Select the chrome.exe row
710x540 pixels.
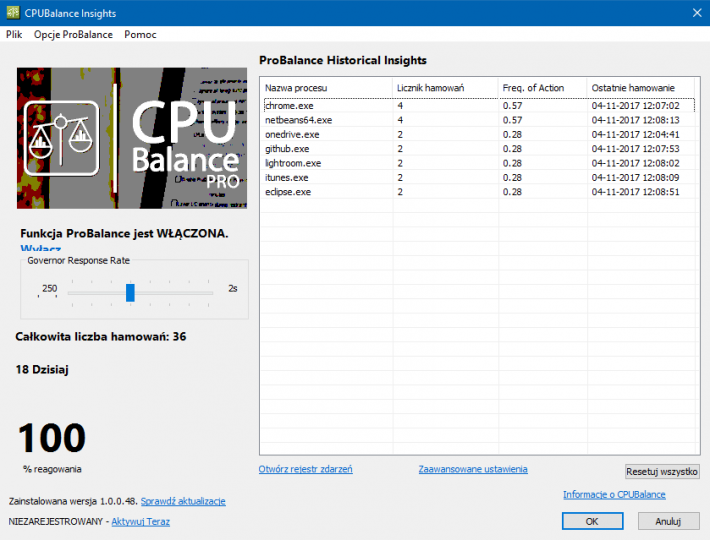479,105
